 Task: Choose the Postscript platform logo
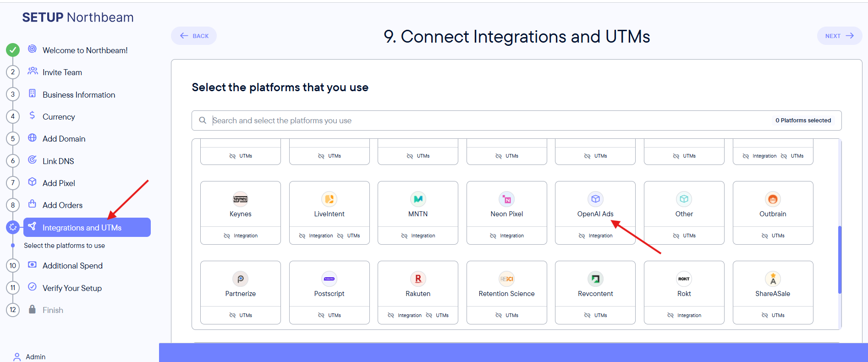[x=330, y=279]
